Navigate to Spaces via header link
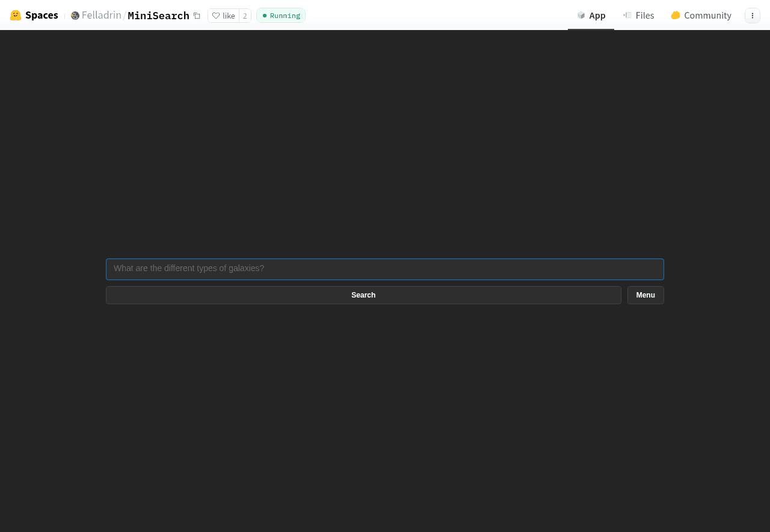Viewport: 770px width, 532px height. tap(42, 14)
